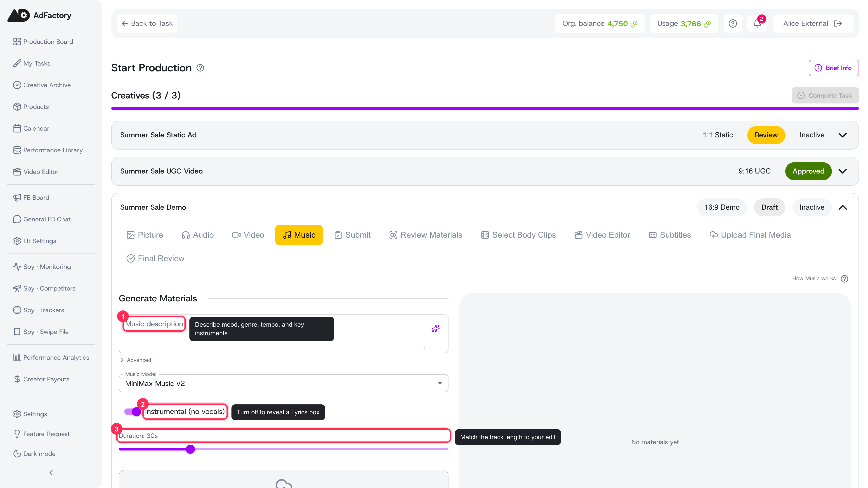Open Spy Competitors in the sidebar

click(44, 288)
